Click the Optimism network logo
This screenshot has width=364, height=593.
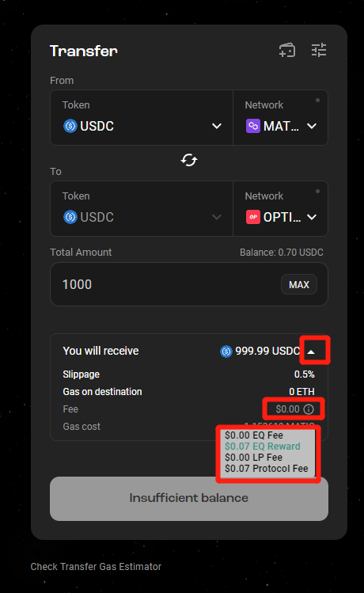(x=253, y=217)
